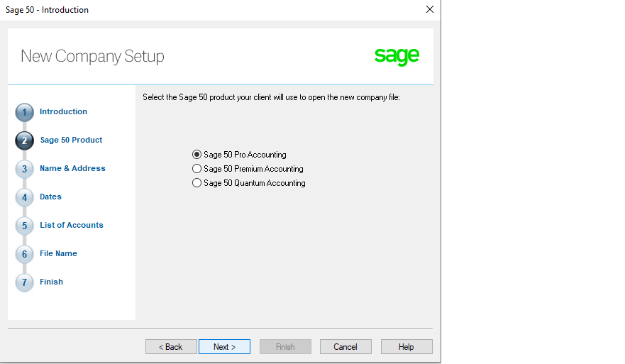Click the step 7 Finish circle icon
The width and height of the screenshot is (625, 364).
24,282
